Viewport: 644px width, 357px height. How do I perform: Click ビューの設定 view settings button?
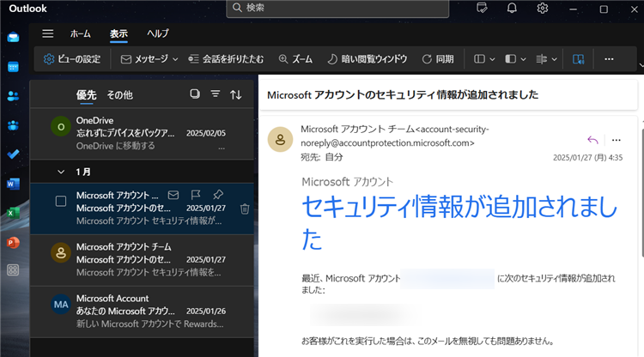[73, 59]
